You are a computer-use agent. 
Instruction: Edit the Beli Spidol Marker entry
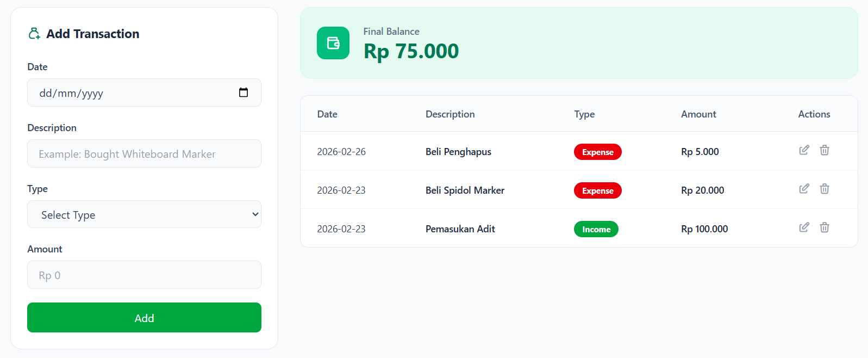click(x=804, y=189)
